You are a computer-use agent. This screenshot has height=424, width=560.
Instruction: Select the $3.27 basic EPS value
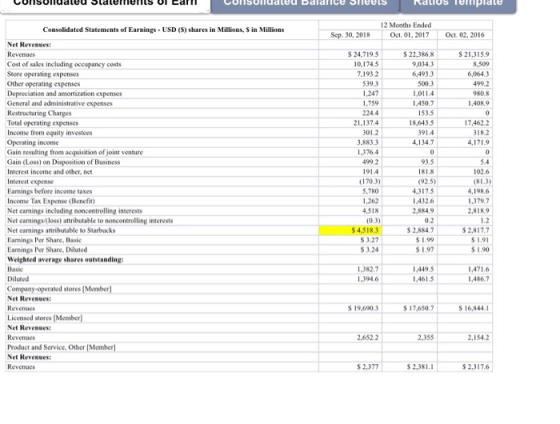click(370, 240)
